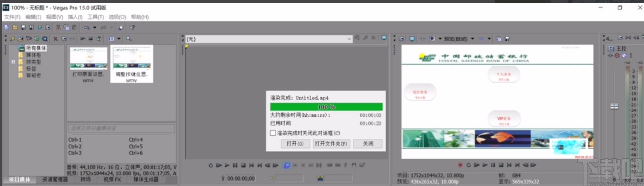Switch to the 转场 tab
Viewport: 644px width, 186px height.
coord(85,180)
